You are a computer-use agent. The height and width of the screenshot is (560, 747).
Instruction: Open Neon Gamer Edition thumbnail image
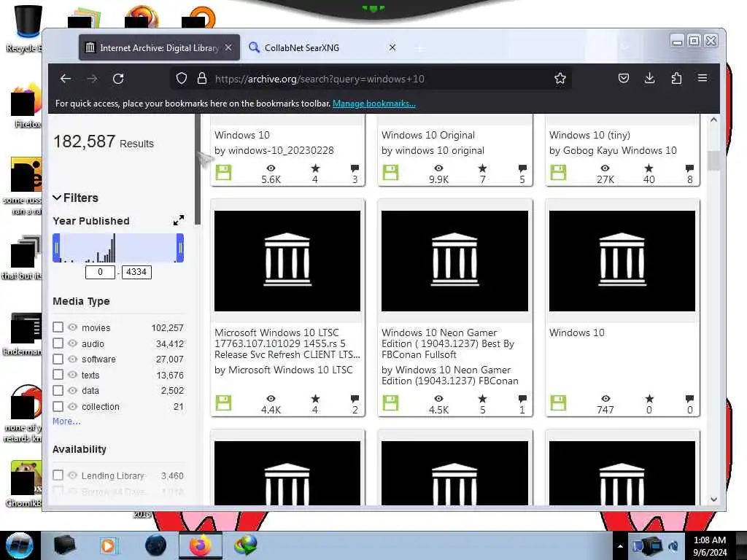(455, 261)
